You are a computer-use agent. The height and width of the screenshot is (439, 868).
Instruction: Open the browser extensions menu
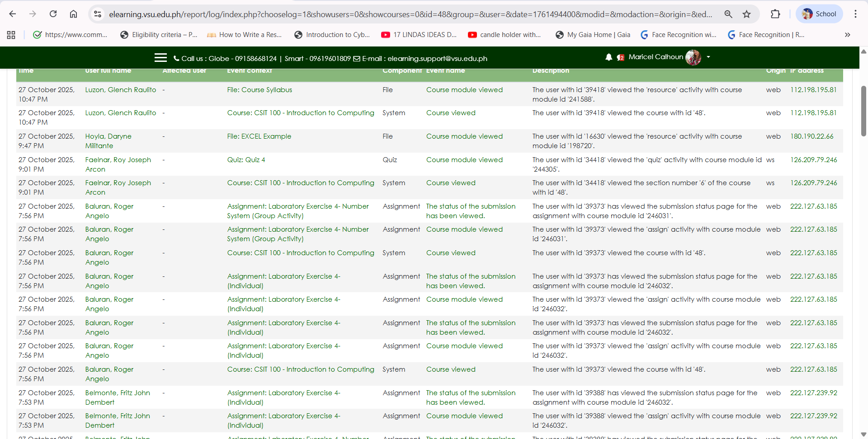tap(775, 14)
